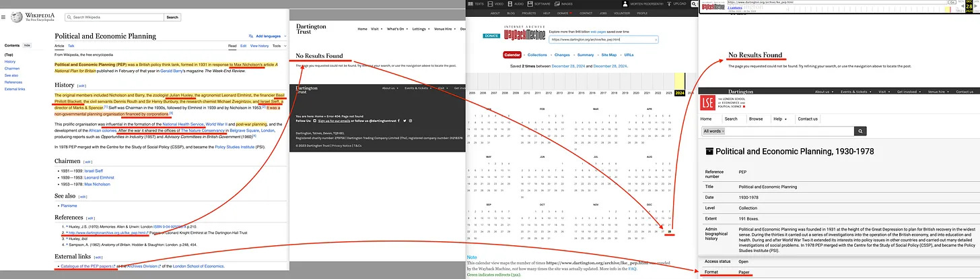Open the Wikipedia View history tab
The width and height of the screenshot is (980, 279).
click(x=259, y=46)
